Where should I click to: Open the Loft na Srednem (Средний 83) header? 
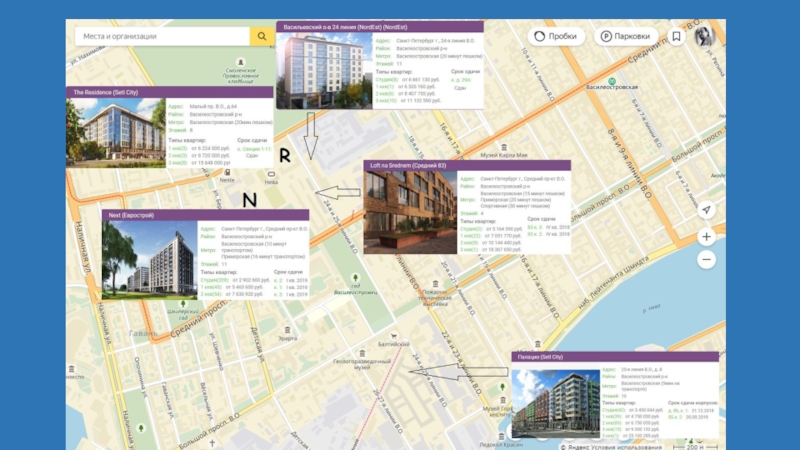click(x=467, y=165)
